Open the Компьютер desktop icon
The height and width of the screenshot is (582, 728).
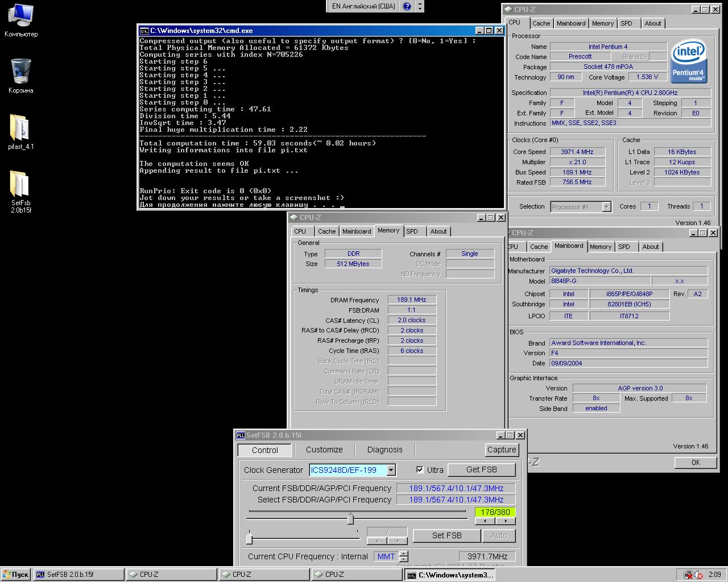pyautogui.click(x=20, y=20)
